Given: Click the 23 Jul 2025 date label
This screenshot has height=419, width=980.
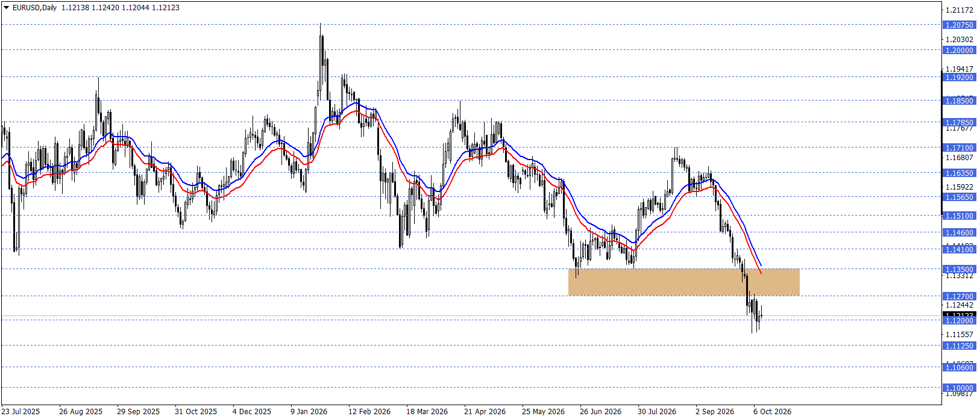Looking at the screenshot, I should click(x=20, y=412).
